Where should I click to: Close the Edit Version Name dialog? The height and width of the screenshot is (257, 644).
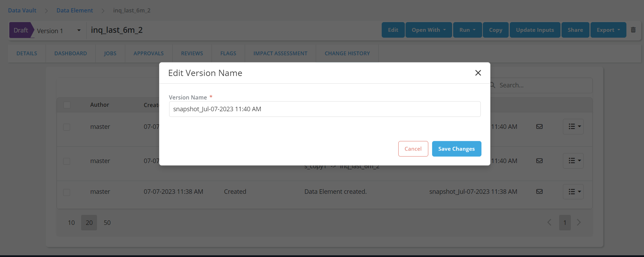[478, 73]
